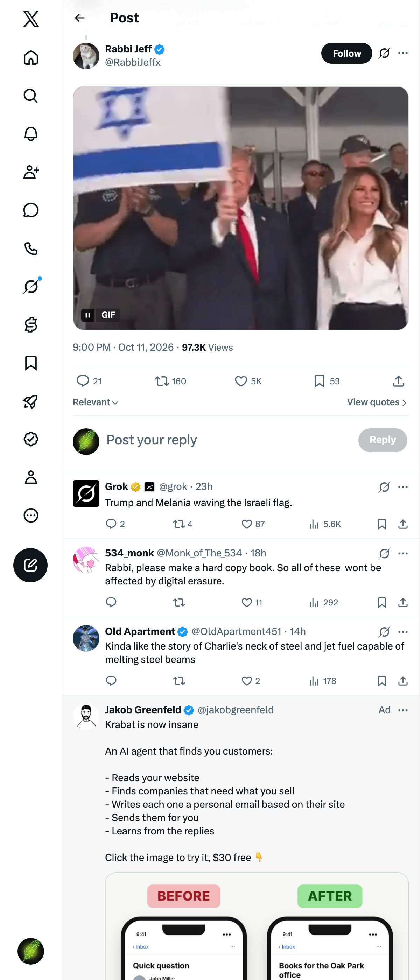
Task: Follow Rabbi Jeff
Action: click(x=346, y=53)
